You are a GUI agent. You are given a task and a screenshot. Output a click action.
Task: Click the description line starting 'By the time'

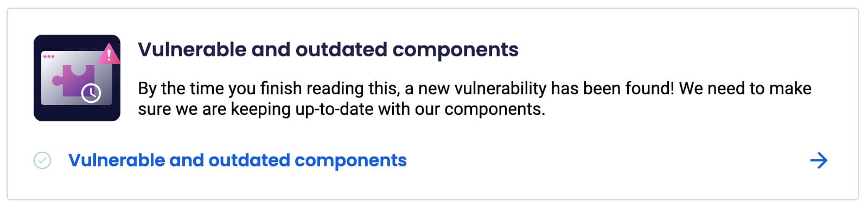tap(475, 88)
